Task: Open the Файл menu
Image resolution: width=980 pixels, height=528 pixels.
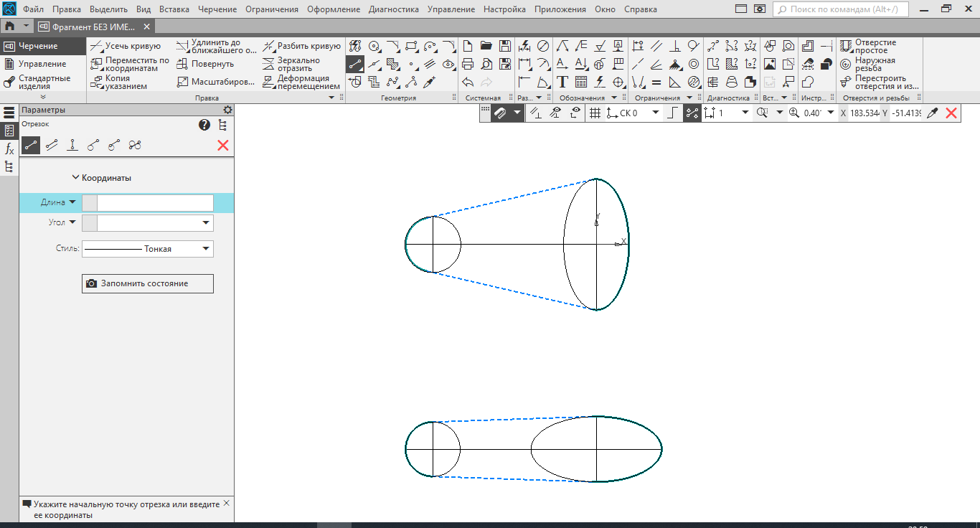Action: point(33,9)
